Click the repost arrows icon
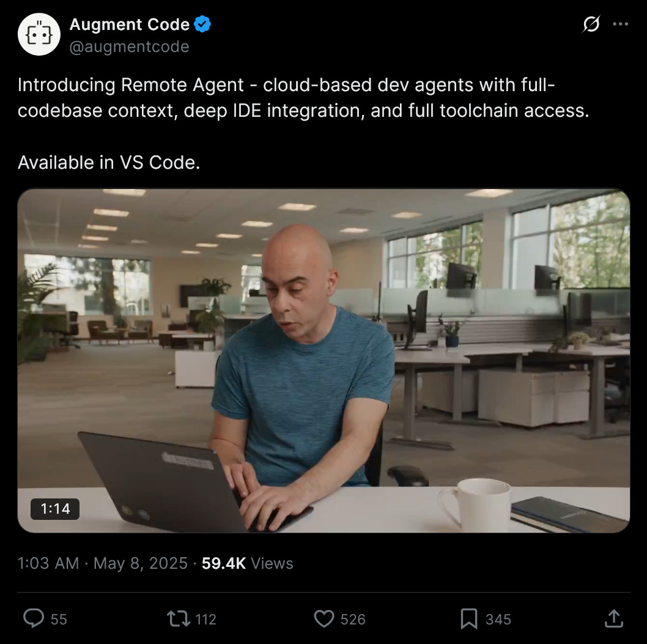The height and width of the screenshot is (644, 647). [x=178, y=619]
